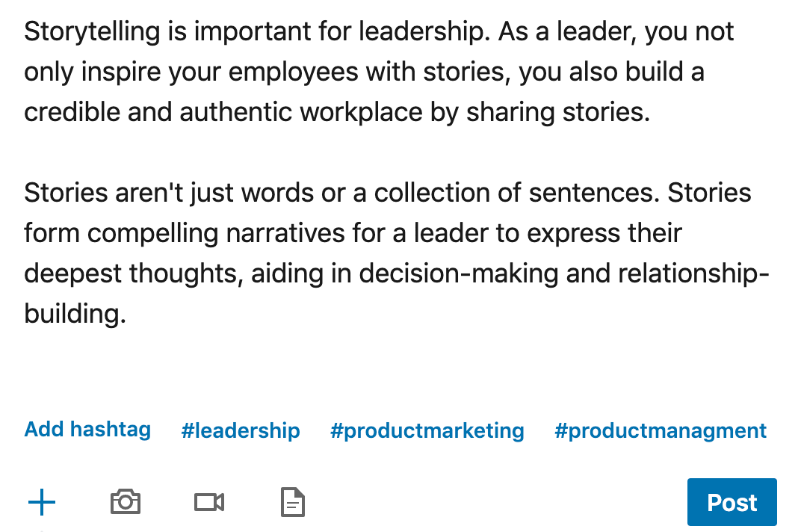The image size is (801, 532).
Task: Select the #productmanagment hashtag suggestion
Action: coord(661,431)
